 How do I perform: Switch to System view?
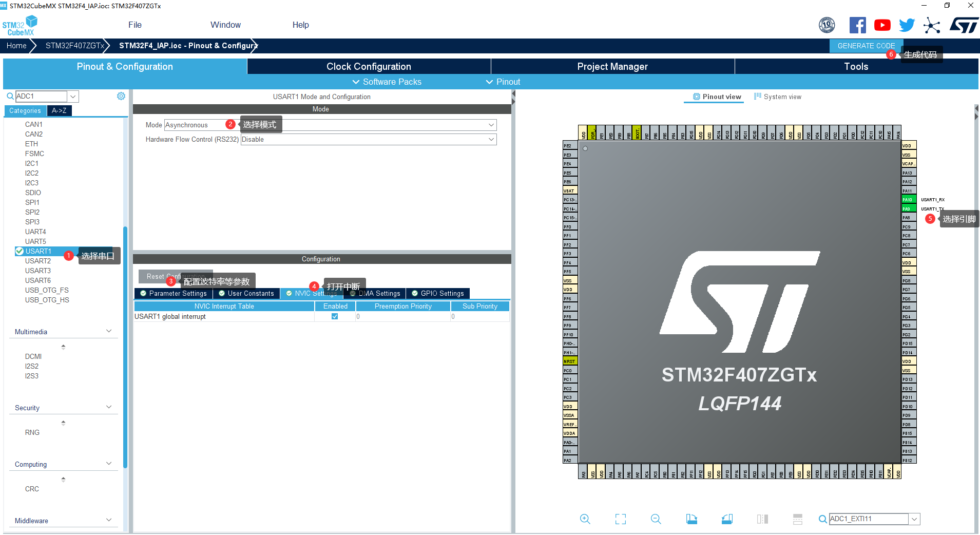[x=777, y=97]
